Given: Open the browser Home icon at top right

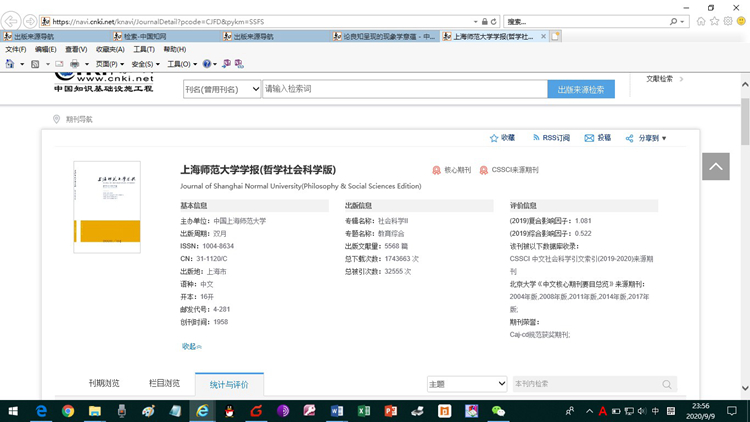Looking at the screenshot, I should click(x=701, y=21).
